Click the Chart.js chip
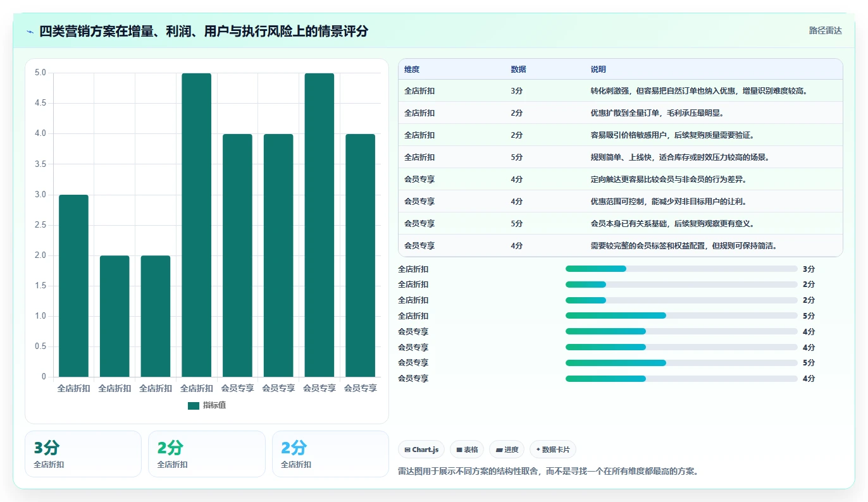Screen dimensions: 868x502 [421, 450]
